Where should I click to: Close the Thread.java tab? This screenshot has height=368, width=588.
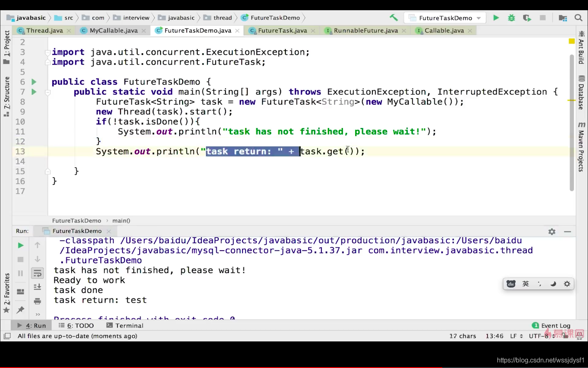[69, 31]
